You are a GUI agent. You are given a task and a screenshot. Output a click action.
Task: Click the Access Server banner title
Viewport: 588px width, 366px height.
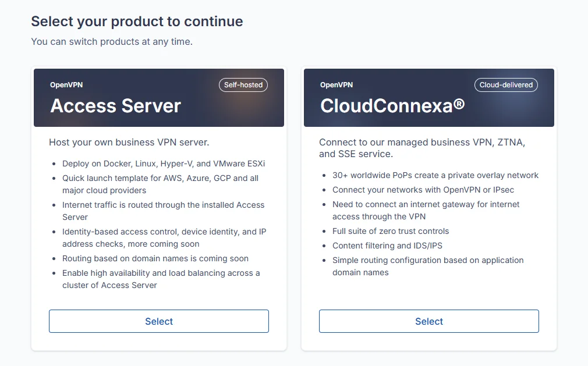pos(115,106)
